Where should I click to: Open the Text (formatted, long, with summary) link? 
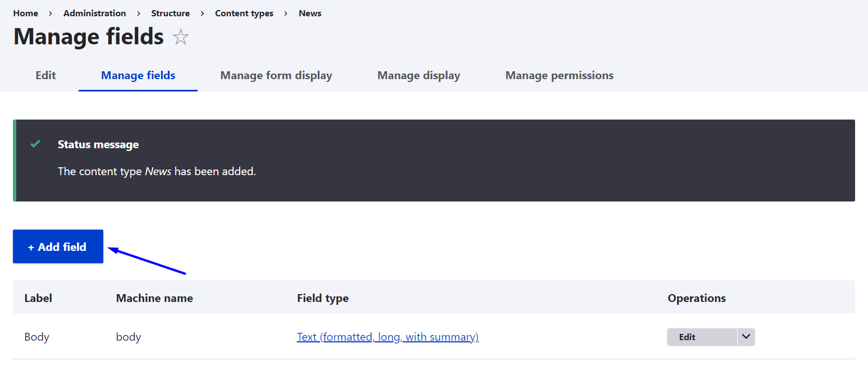pyautogui.click(x=387, y=337)
